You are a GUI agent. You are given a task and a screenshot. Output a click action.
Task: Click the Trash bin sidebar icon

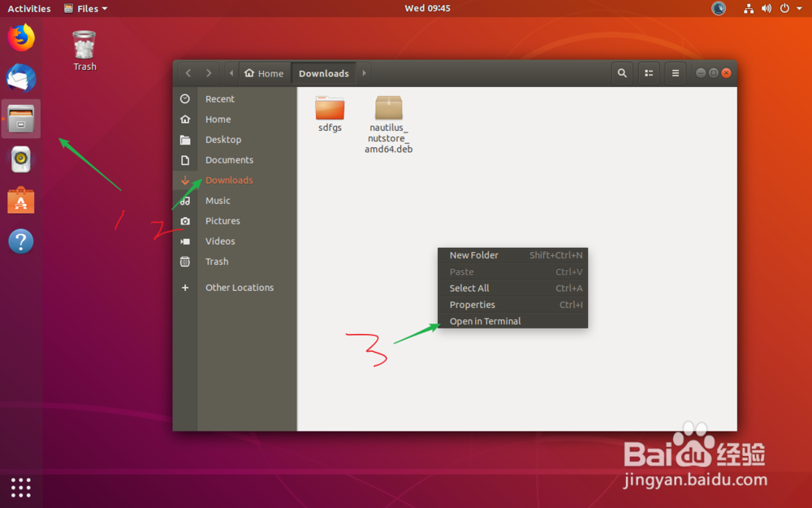click(185, 261)
